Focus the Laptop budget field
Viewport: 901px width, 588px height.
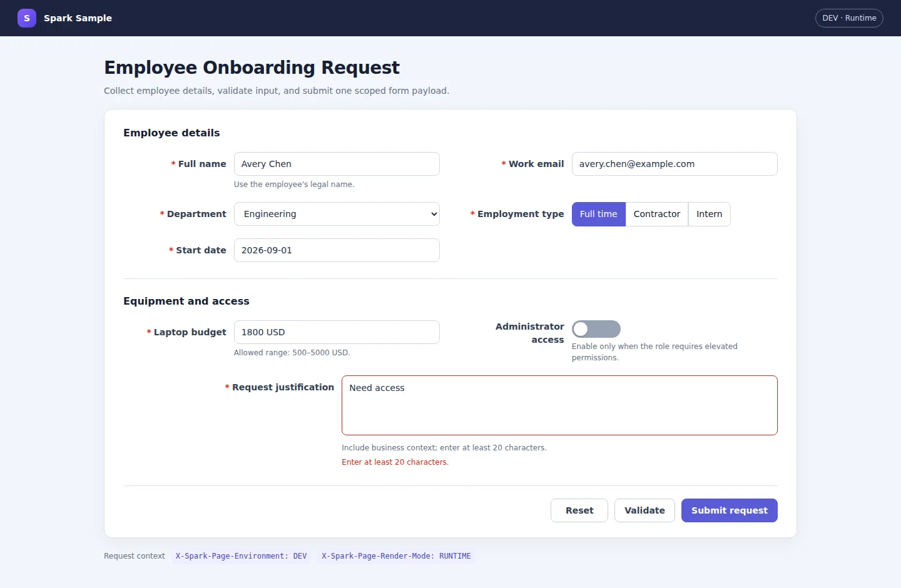click(337, 332)
